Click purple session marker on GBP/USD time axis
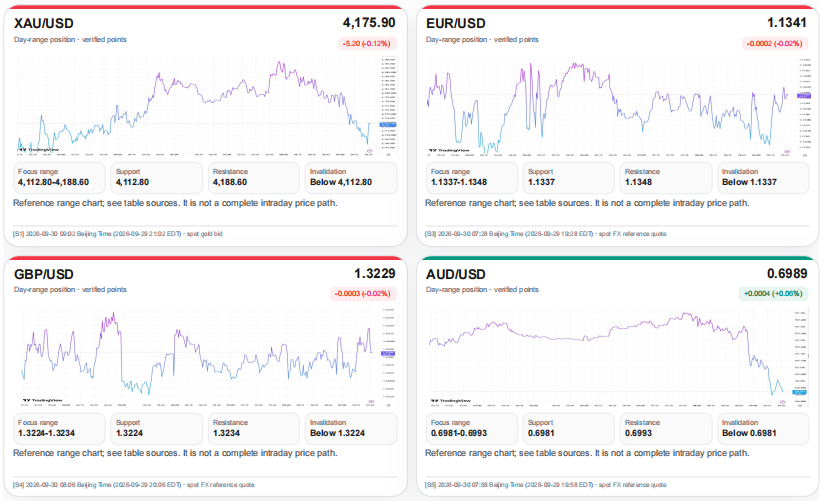Image resolution: width=825 pixels, height=501 pixels. pyautogui.click(x=371, y=401)
